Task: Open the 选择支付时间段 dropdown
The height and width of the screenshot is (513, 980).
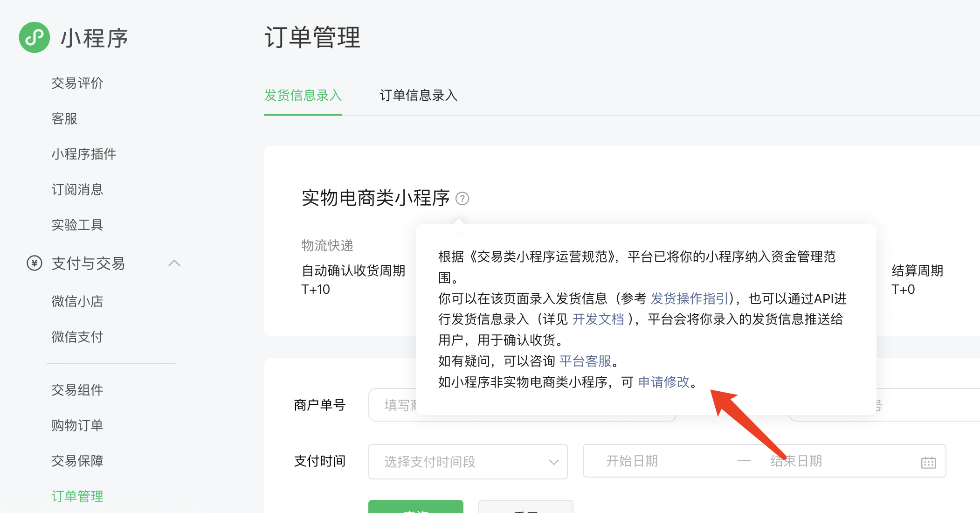Action: click(468, 462)
